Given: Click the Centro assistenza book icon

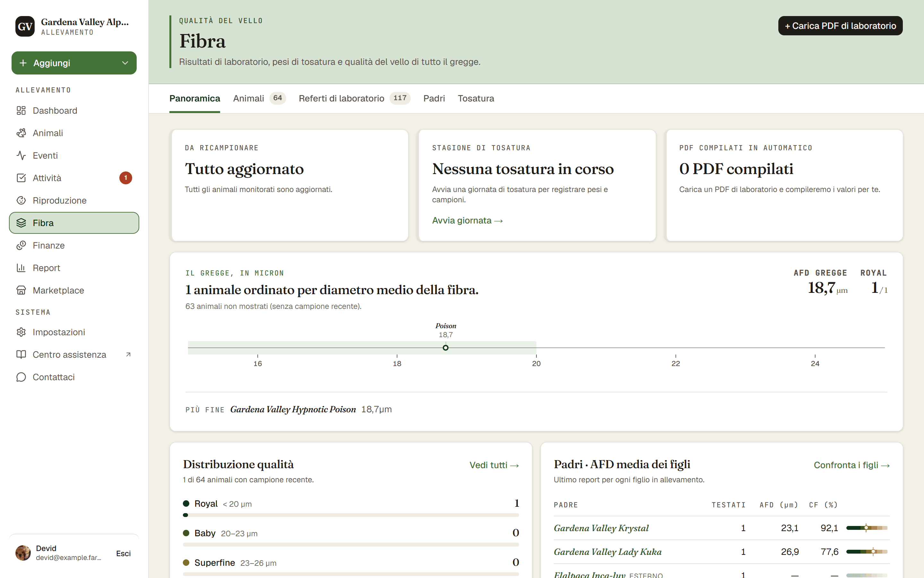Looking at the screenshot, I should pyautogui.click(x=21, y=355).
